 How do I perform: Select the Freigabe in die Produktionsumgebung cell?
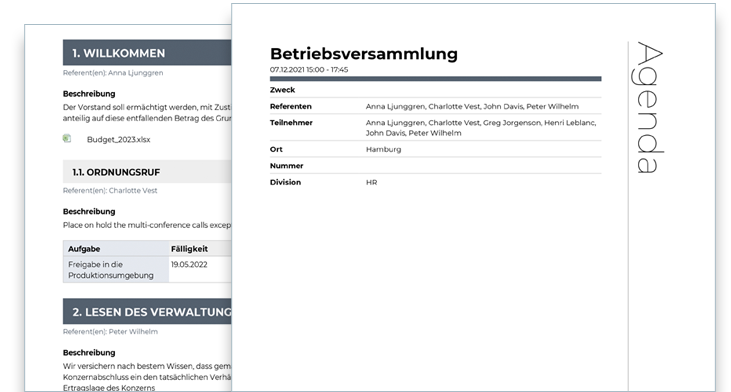116,269
